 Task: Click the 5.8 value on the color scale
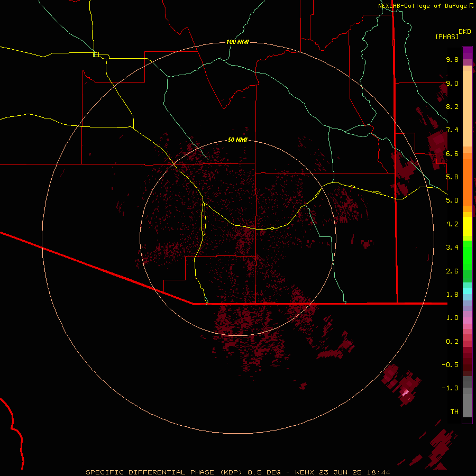point(452,177)
